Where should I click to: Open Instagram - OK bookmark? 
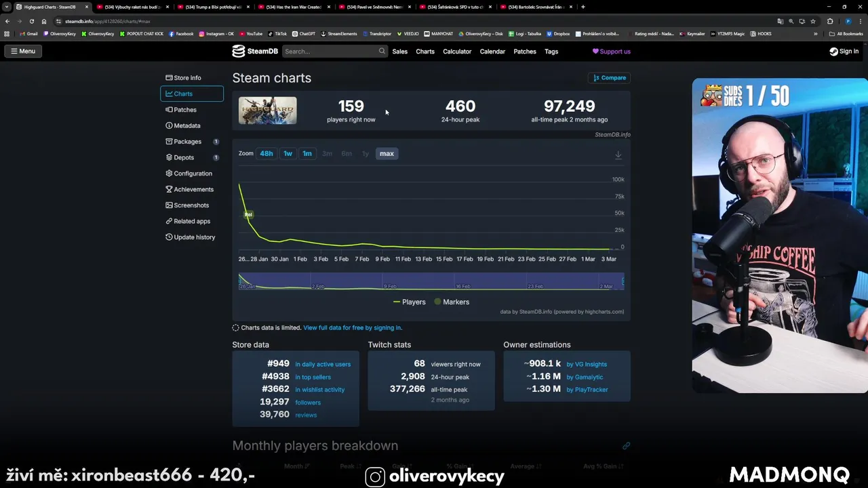point(216,33)
